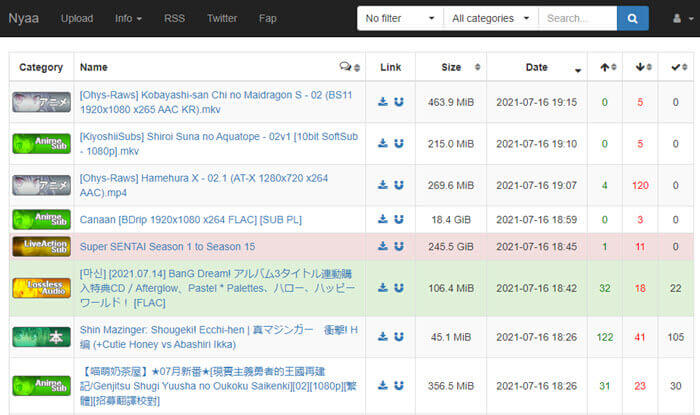Open magnet link for Hamehura X - 02.1
Viewport: 700px width, 415px height.
tap(399, 185)
